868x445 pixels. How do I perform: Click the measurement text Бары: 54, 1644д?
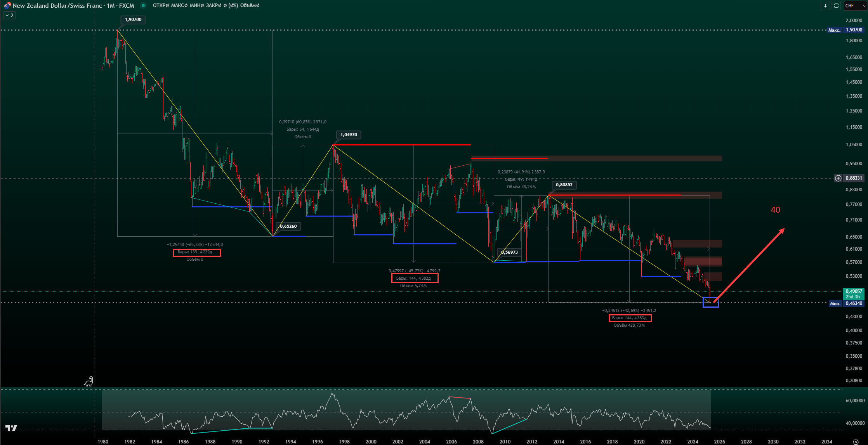pyautogui.click(x=303, y=129)
